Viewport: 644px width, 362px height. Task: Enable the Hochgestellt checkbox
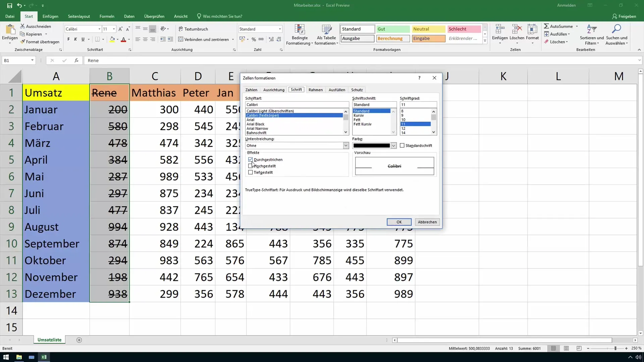[x=250, y=166]
